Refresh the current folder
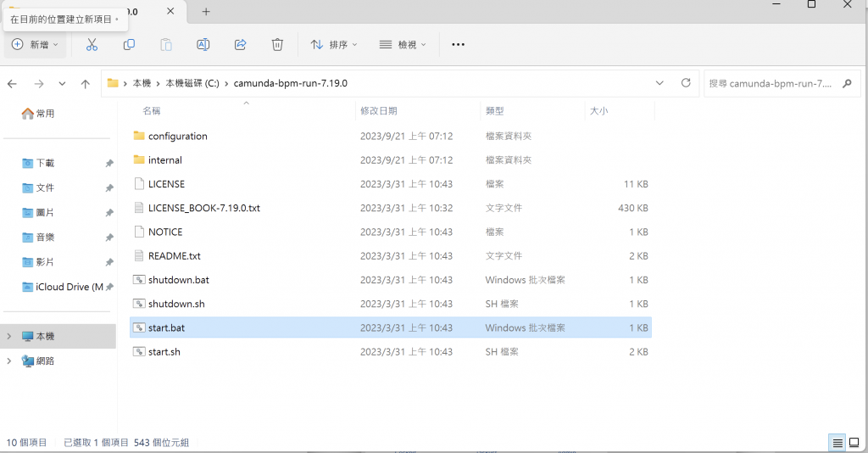Image resolution: width=868 pixels, height=453 pixels. tap(686, 83)
